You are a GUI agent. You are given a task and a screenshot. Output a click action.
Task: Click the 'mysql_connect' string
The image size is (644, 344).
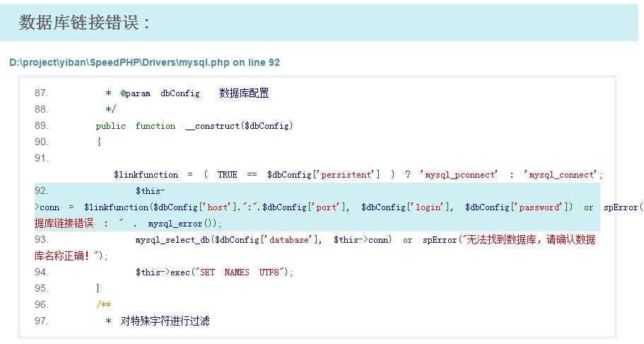pyautogui.click(x=560, y=175)
